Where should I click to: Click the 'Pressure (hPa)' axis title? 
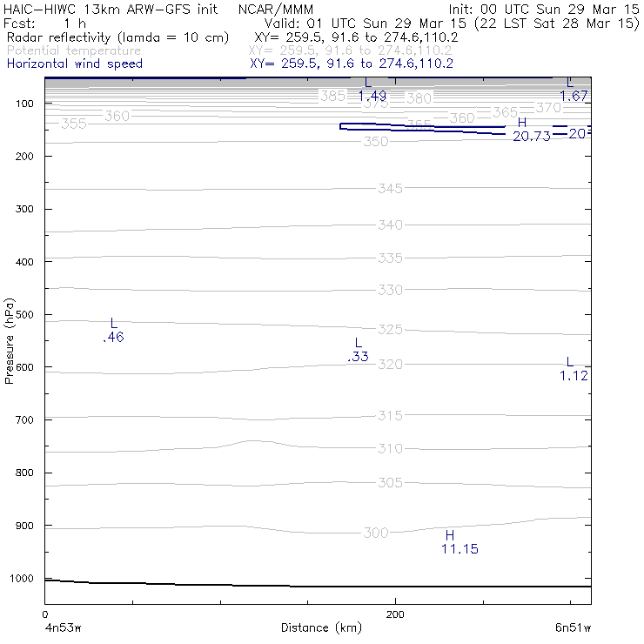coord(10,341)
